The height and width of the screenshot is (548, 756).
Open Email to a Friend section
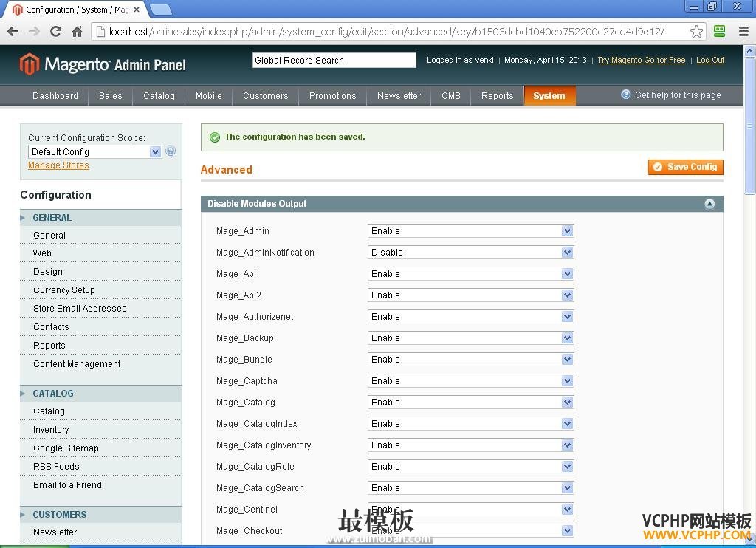(67, 485)
